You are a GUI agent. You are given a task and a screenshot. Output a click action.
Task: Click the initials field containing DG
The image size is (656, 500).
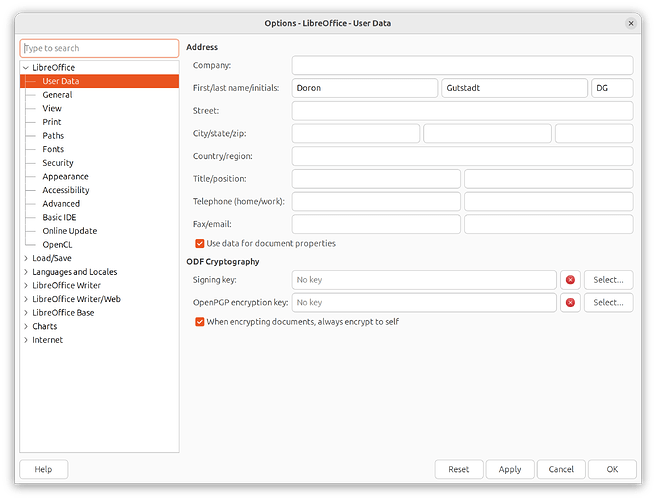pyautogui.click(x=612, y=88)
